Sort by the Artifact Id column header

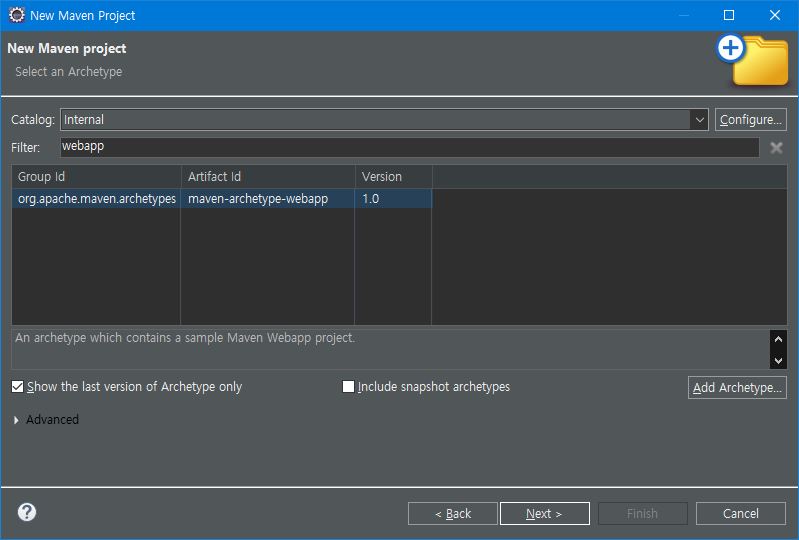268,177
